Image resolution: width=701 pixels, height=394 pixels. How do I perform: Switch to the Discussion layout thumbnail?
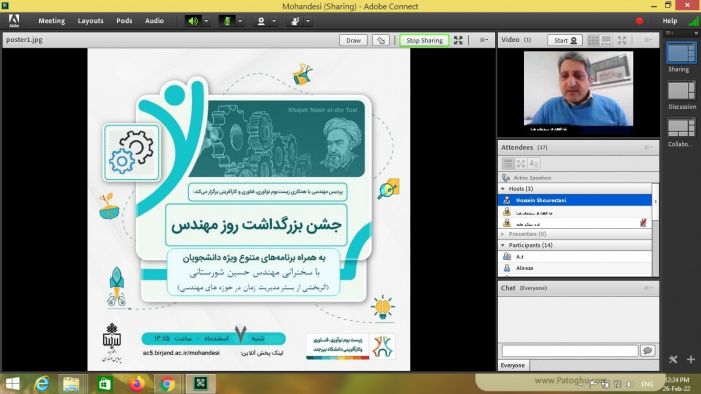coord(682,91)
